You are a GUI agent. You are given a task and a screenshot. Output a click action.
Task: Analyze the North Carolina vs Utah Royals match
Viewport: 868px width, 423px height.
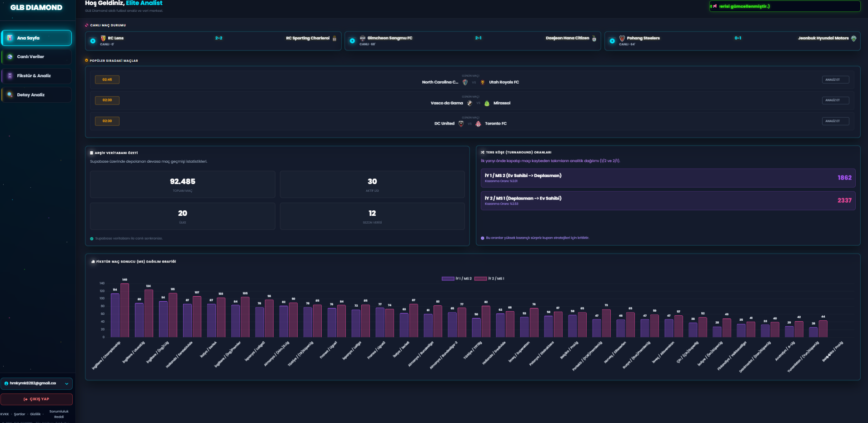point(835,80)
